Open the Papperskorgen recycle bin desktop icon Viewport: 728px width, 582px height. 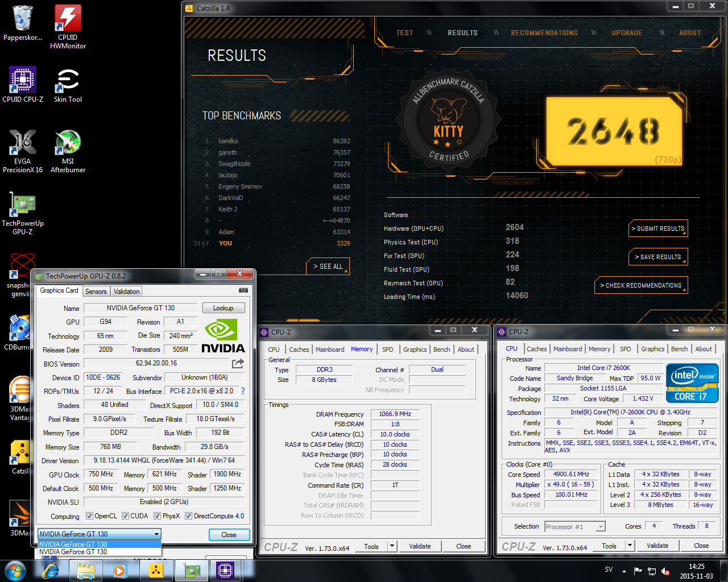23,23
